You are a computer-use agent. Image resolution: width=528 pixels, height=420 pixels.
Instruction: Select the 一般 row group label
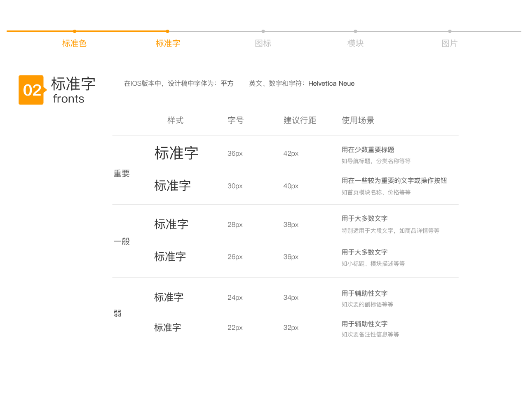(122, 241)
